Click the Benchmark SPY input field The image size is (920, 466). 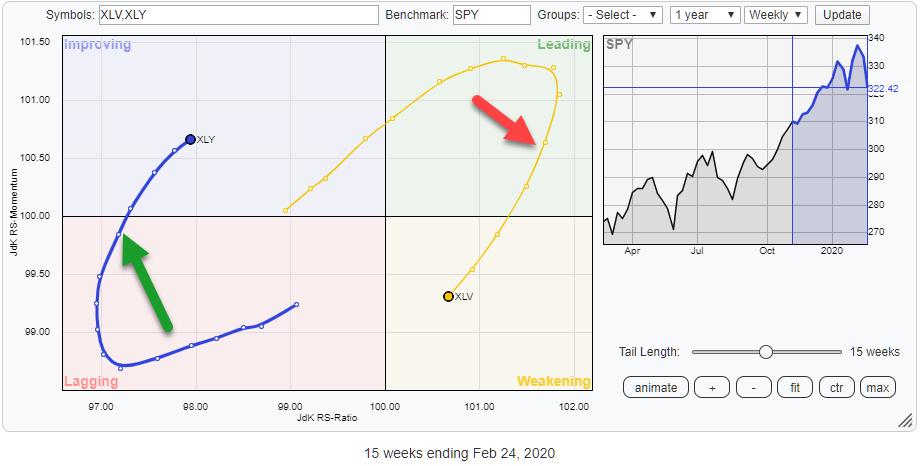pyautogui.click(x=490, y=15)
